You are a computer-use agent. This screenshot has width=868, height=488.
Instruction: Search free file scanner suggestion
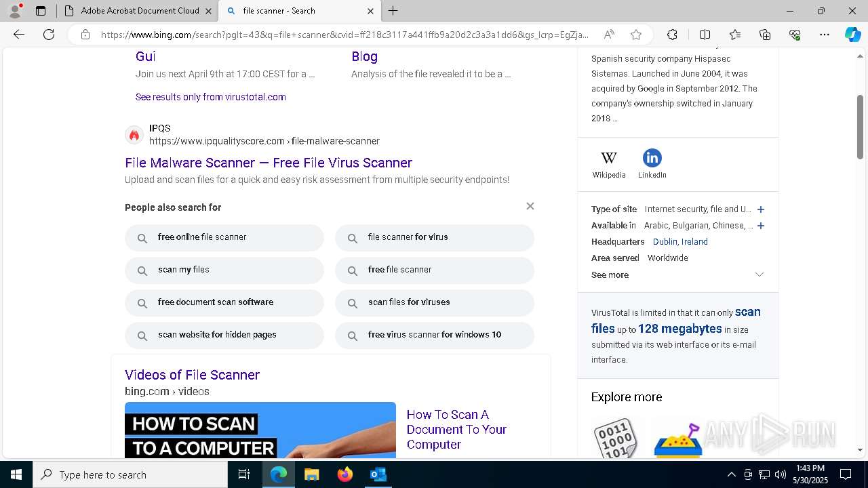(435, 270)
